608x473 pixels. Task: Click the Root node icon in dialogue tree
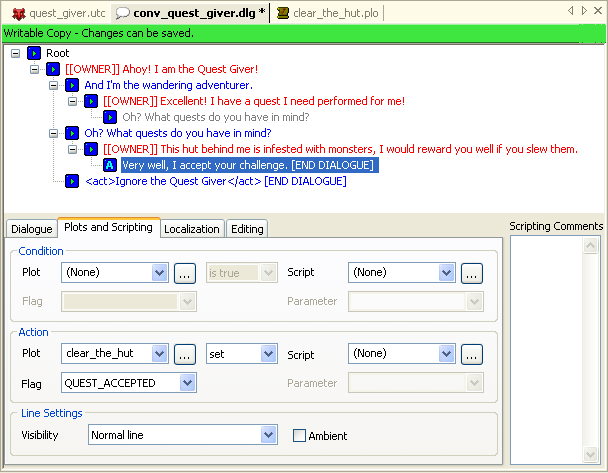tap(33, 53)
